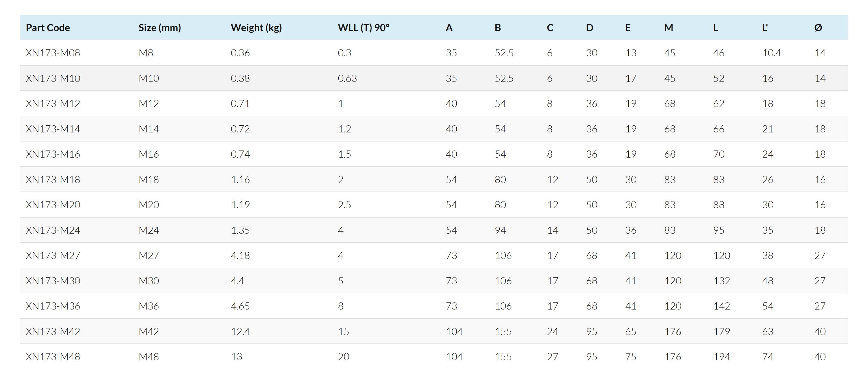
Task: Select part code XN173-M48
Action: point(53,357)
